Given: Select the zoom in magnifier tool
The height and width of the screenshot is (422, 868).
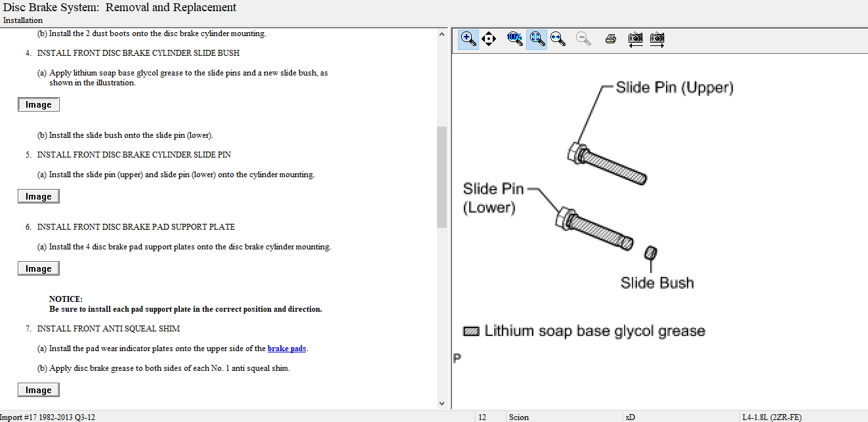Looking at the screenshot, I should tap(468, 39).
